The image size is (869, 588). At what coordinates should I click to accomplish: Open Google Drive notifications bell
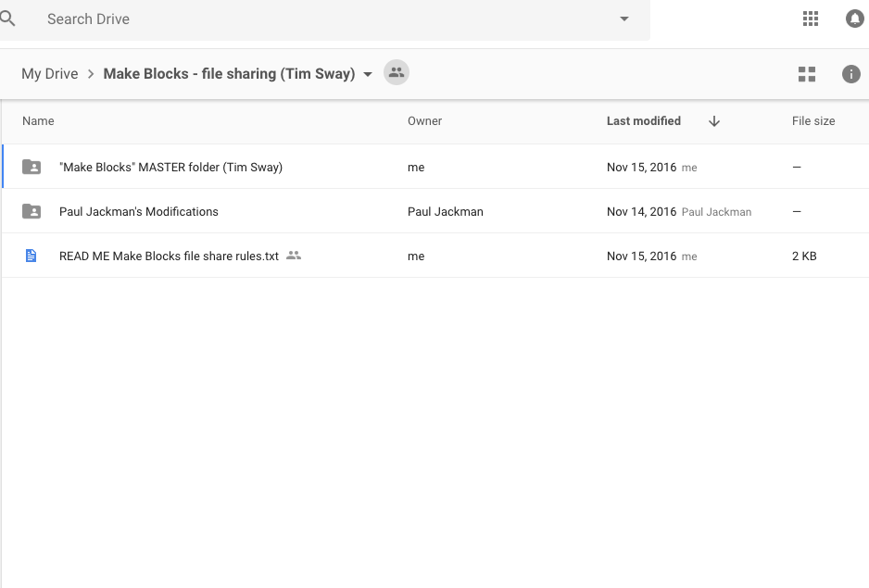click(x=854, y=19)
